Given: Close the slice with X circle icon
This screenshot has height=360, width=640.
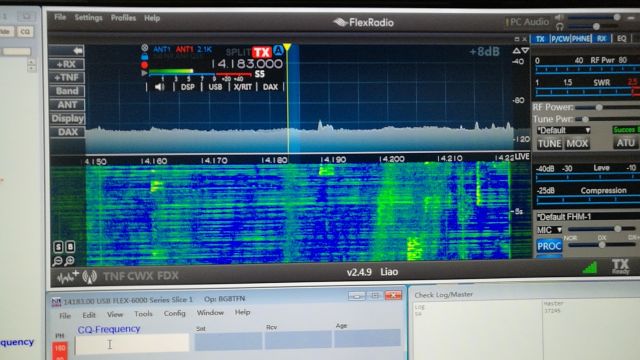Looking at the screenshot, I should point(144,48).
